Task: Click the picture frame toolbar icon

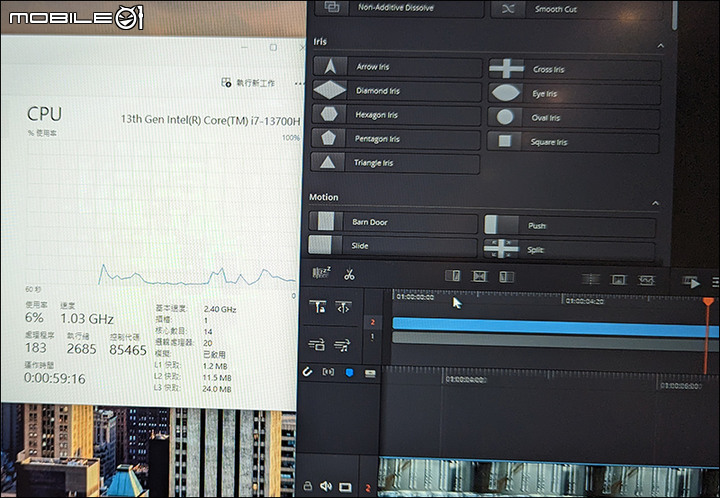Action: click(619, 280)
